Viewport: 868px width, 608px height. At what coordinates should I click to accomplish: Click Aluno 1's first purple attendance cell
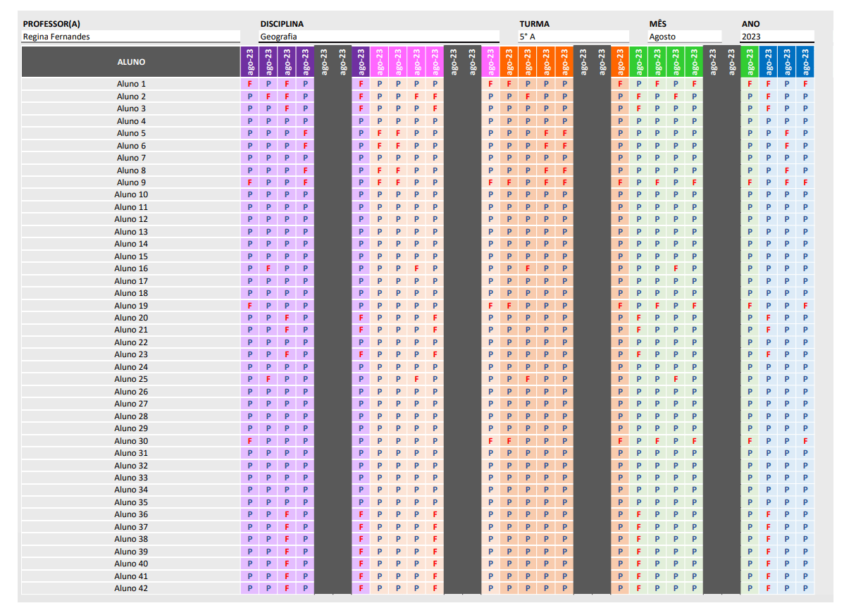pos(250,84)
